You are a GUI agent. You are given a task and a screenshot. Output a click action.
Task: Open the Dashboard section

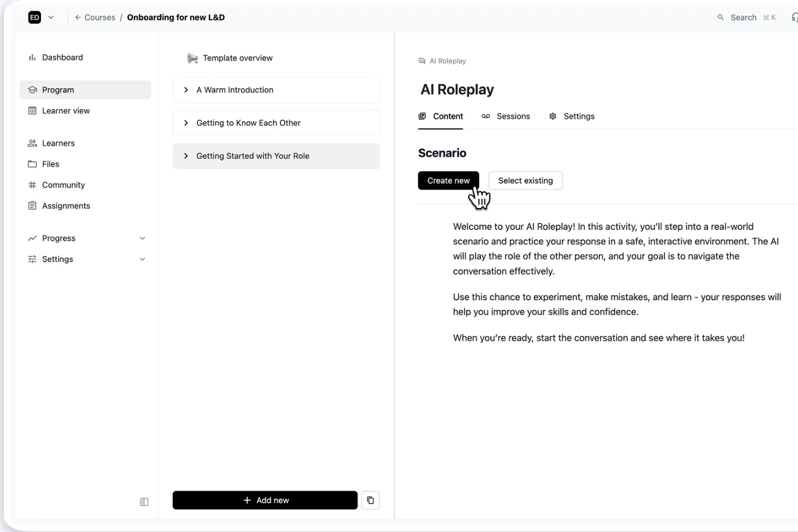[x=62, y=57]
